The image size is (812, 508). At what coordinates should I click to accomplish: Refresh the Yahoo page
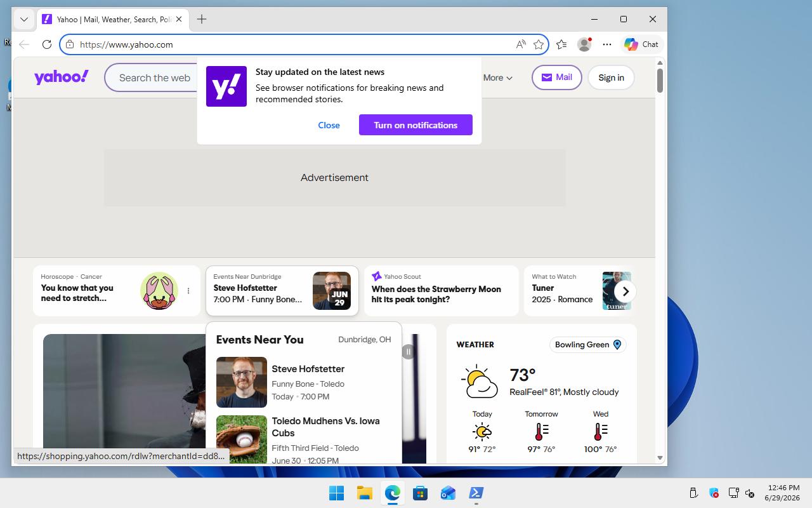click(x=46, y=44)
